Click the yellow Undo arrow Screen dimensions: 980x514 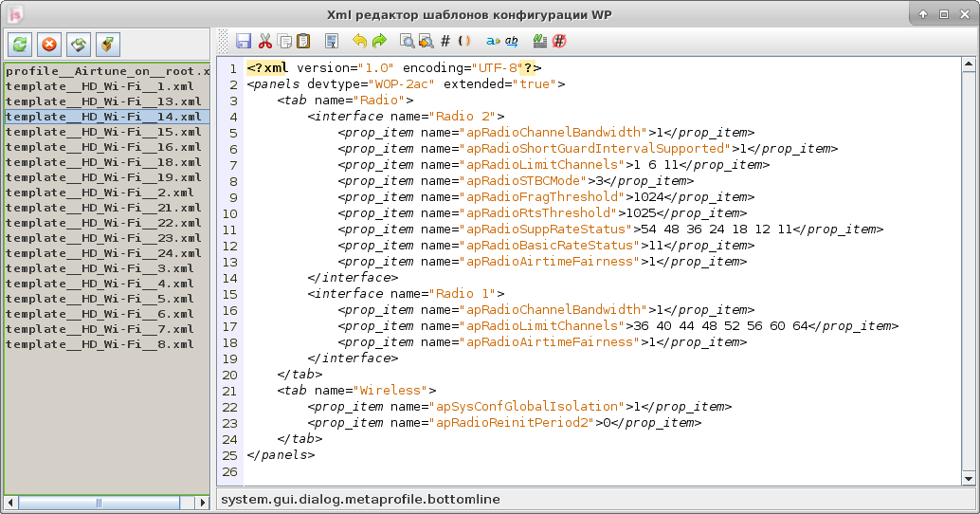tap(359, 41)
